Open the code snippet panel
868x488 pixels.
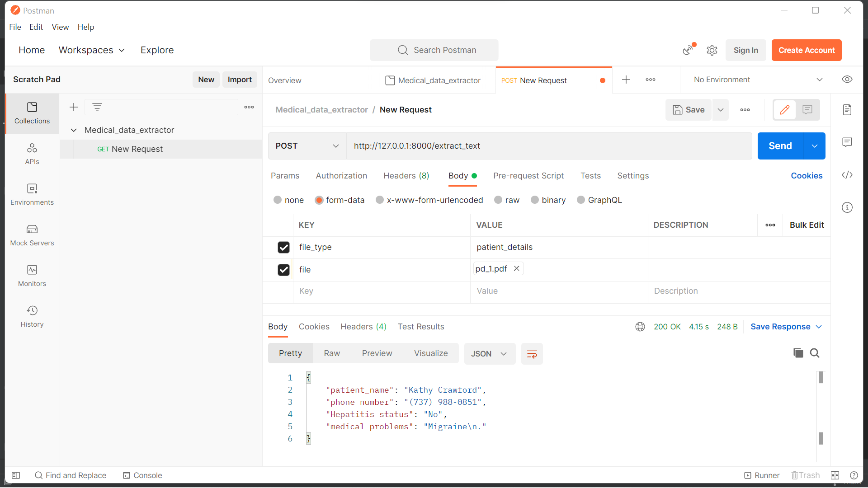click(x=848, y=175)
